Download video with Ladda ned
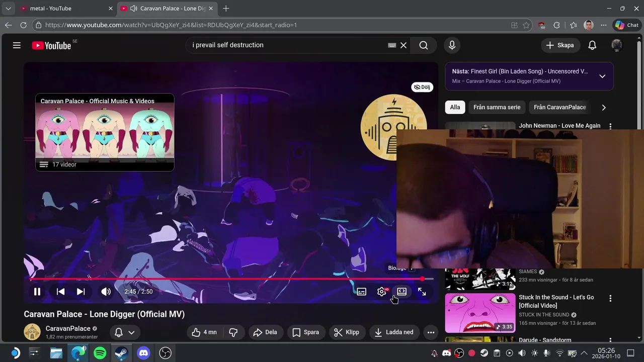 [x=395, y=332]
